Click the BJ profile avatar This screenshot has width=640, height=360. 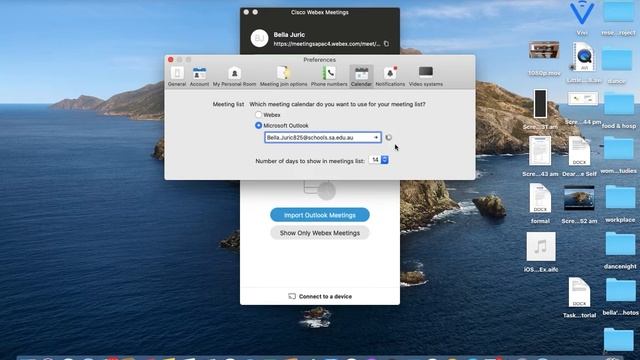(259, 38)
